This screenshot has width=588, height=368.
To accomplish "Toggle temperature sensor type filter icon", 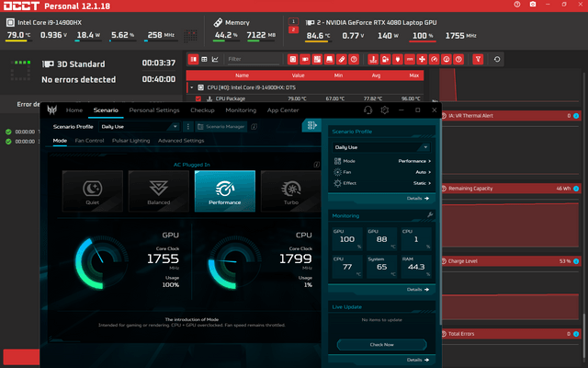I will tap(373, 59).
